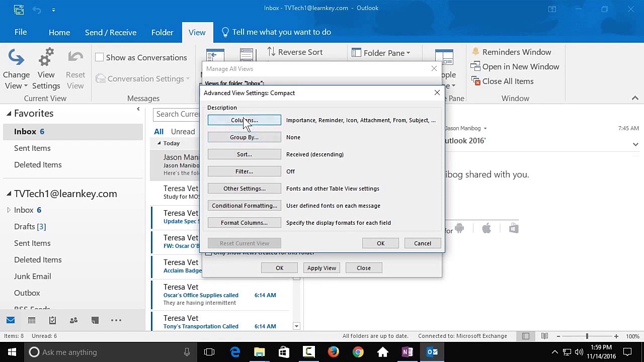
Task: Click the Reset View ribbon icon
Action: 75,69
